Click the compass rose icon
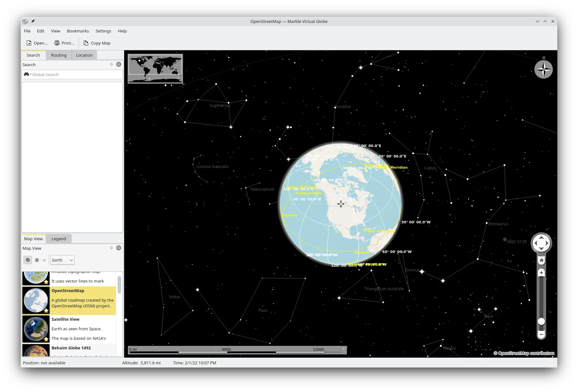The width and height of the screenshot is (578, 392). tap(544, 69)
